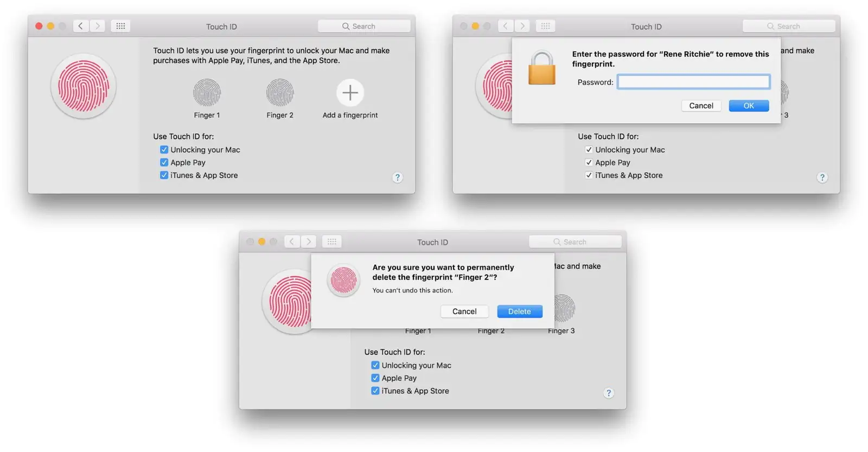Click the plus icon to add a fingerprint
The height and width of the screenshot is (452, 868).
pos(350,93)
